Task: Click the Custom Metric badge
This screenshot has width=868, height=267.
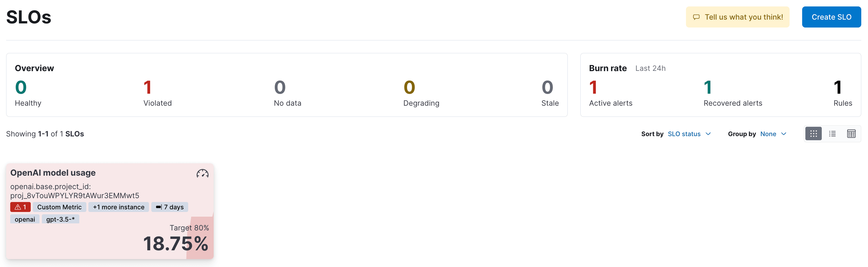Action: coord(59,207)
